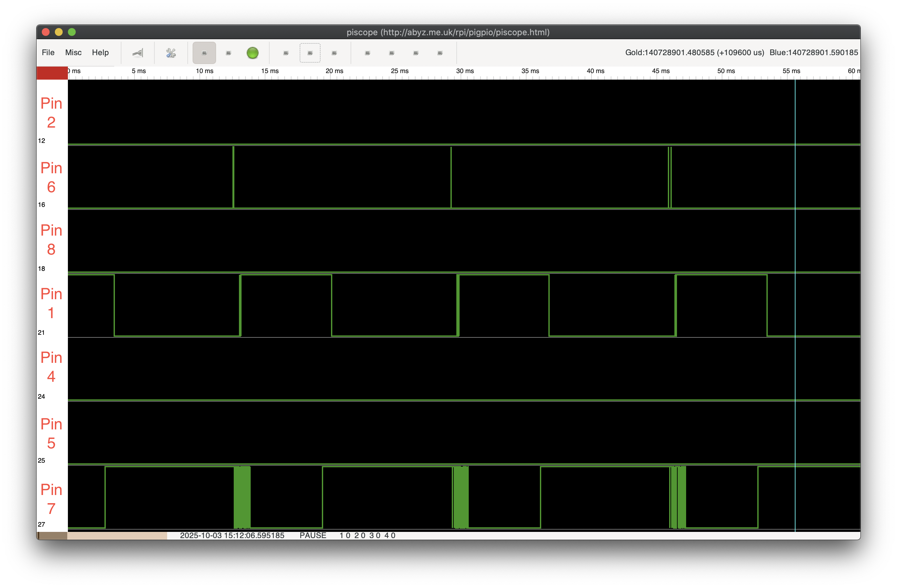Click GPIO number 24 under Pin 4
Image resolution: width=897 pixels, height=588 pixels.
click(41, 397)
